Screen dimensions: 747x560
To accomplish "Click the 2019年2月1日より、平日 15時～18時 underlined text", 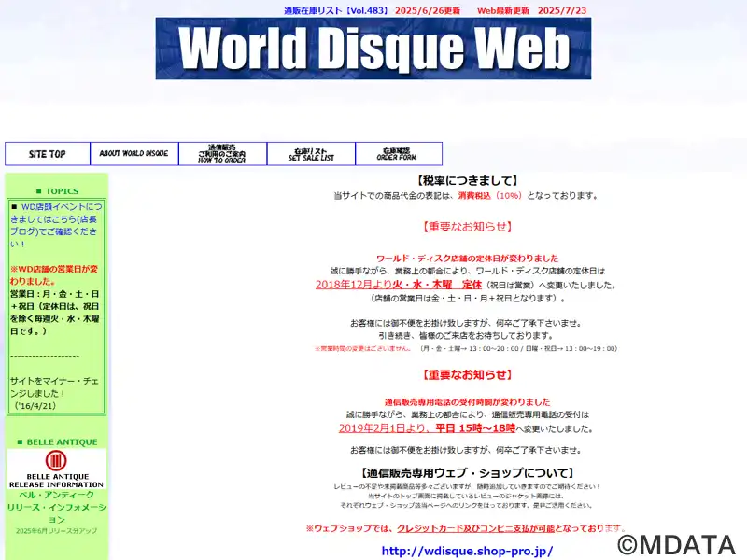I will coord(427,428).
